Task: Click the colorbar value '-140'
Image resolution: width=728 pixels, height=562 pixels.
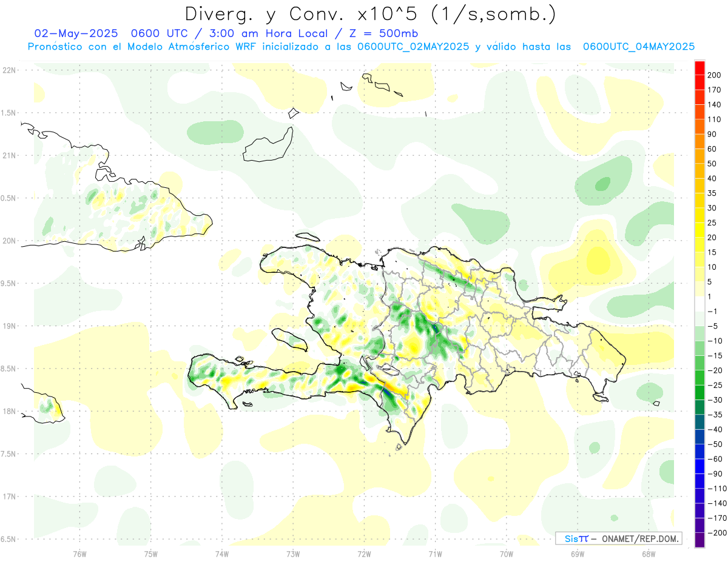Action: (717, 504)
